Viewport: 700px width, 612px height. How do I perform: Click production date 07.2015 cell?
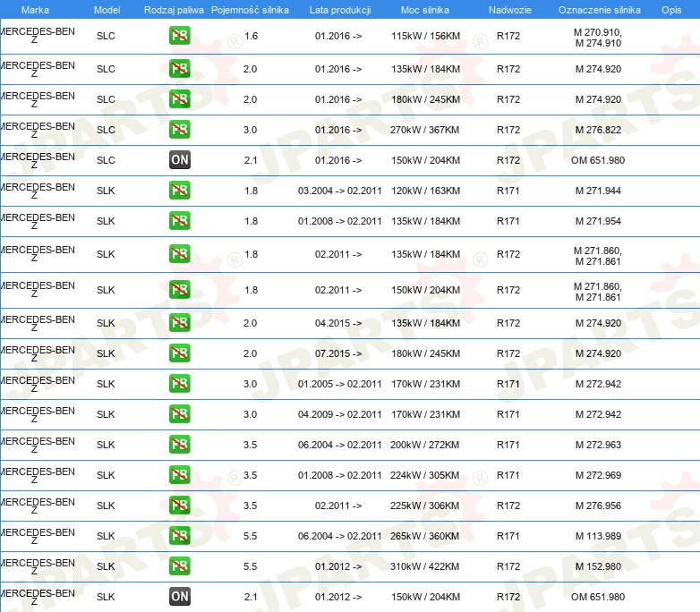point(338,353)
